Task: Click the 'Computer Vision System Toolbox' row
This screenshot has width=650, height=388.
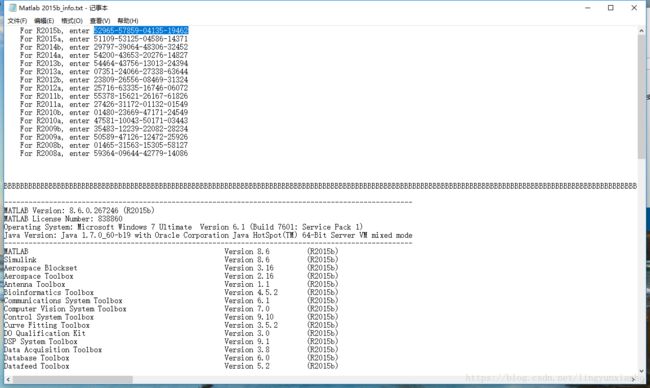Action: [x=171, y=309]
